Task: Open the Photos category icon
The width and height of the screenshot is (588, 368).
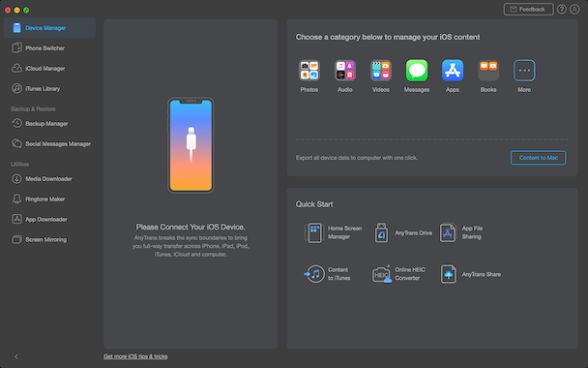Action: tap(309, 71)
